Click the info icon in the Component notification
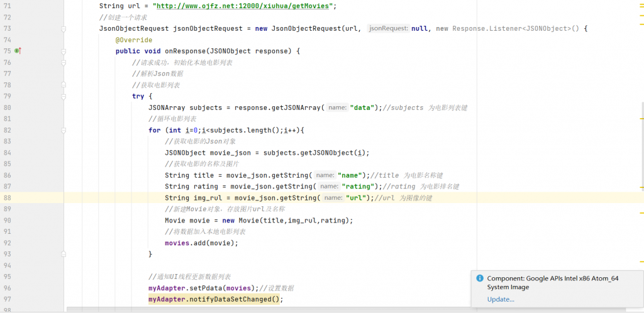 coord(480,278)
